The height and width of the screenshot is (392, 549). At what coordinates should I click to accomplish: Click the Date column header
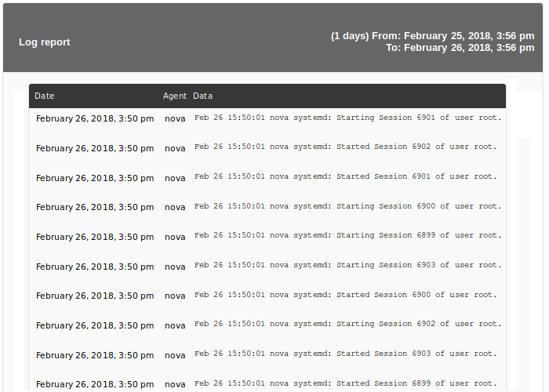(45, 96)
